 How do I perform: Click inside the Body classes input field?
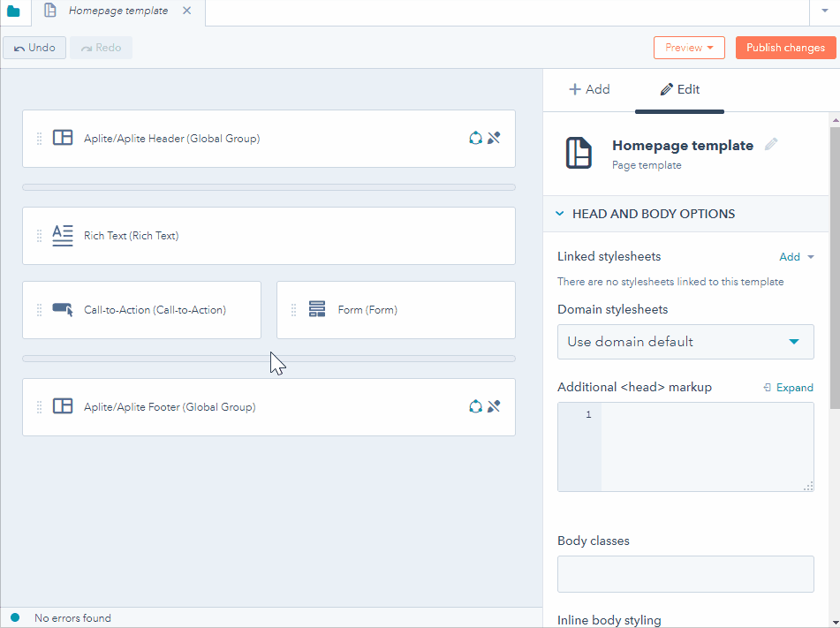[x=685, y=574]
